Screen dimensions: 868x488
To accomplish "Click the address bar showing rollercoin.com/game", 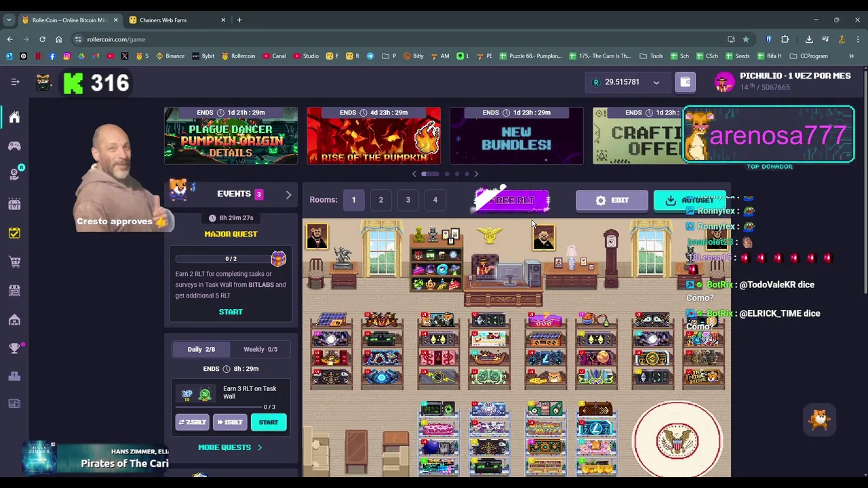I will [x=393, y=39].
